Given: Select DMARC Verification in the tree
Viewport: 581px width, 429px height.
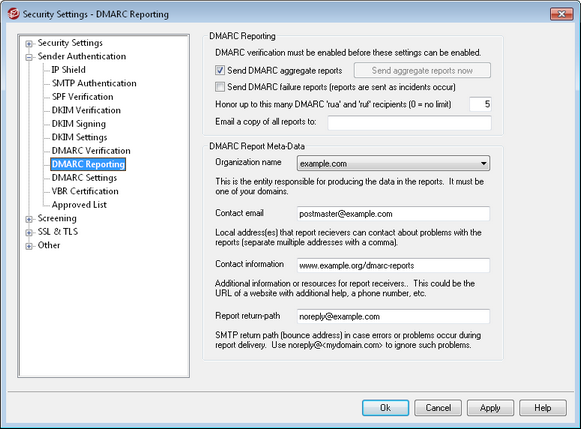Looking at the screenshot, I should (91, 151).
